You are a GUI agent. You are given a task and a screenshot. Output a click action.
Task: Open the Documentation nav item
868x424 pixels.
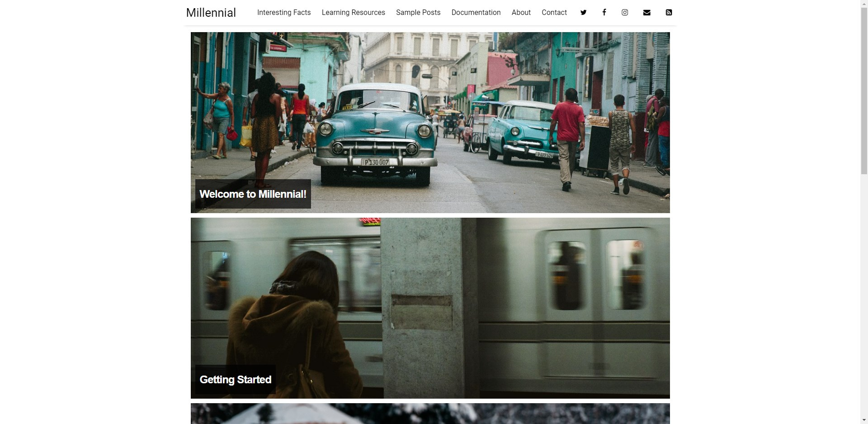pyautogui.click(x=476, y=13)
